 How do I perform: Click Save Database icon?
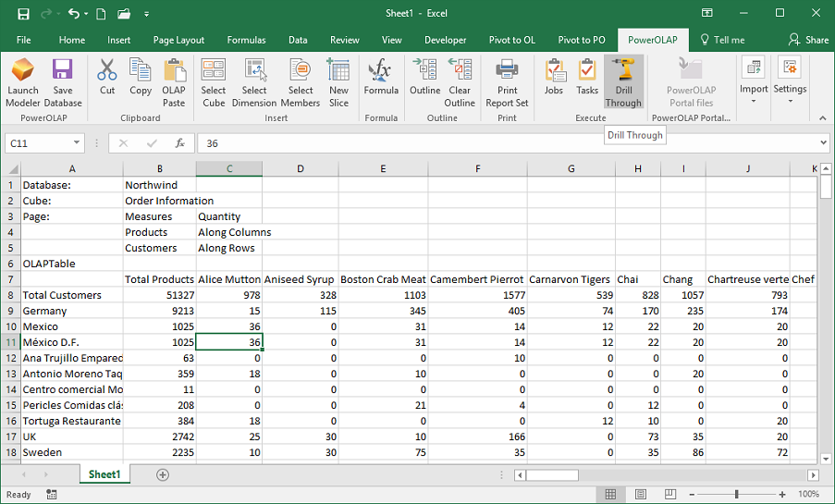[63, 83]
